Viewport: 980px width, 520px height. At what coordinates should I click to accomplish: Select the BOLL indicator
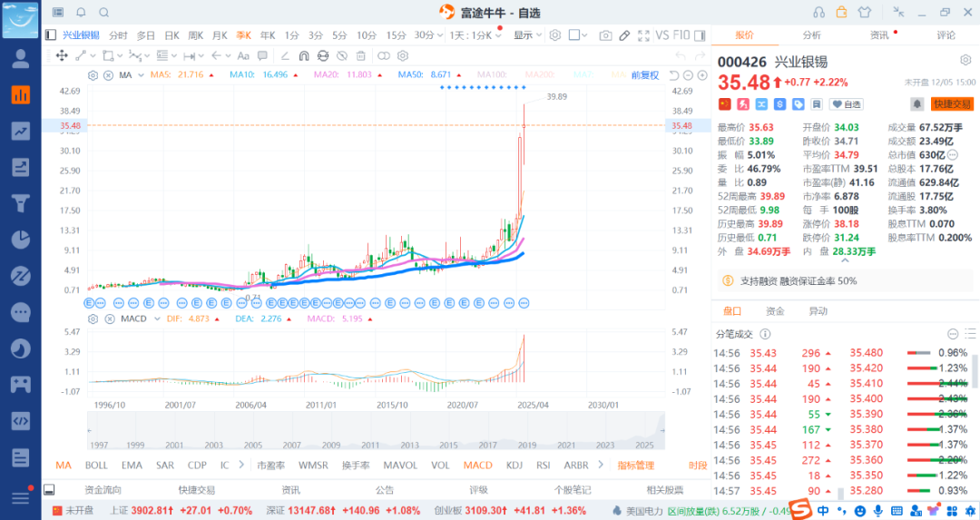[96, 465]
